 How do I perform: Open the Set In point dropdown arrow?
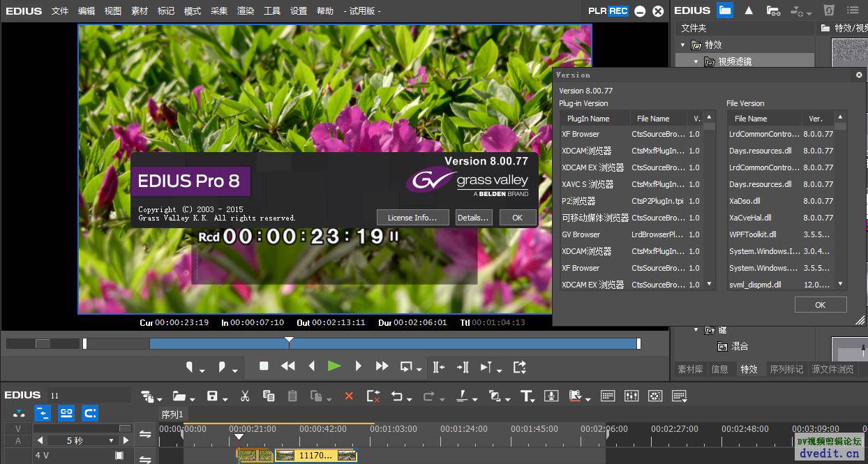coord(202,370)
